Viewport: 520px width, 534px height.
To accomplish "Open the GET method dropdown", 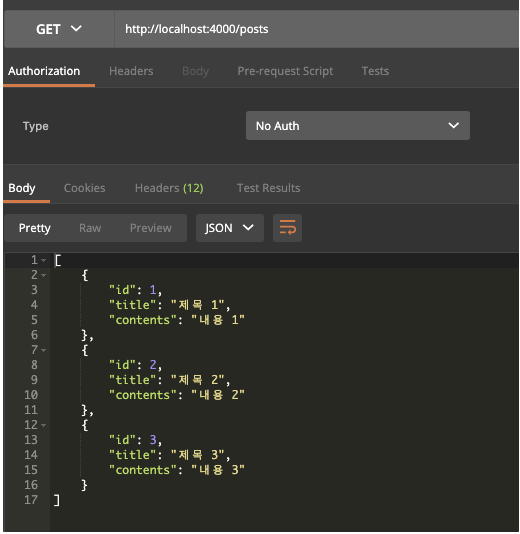I will tap(59, 29).
